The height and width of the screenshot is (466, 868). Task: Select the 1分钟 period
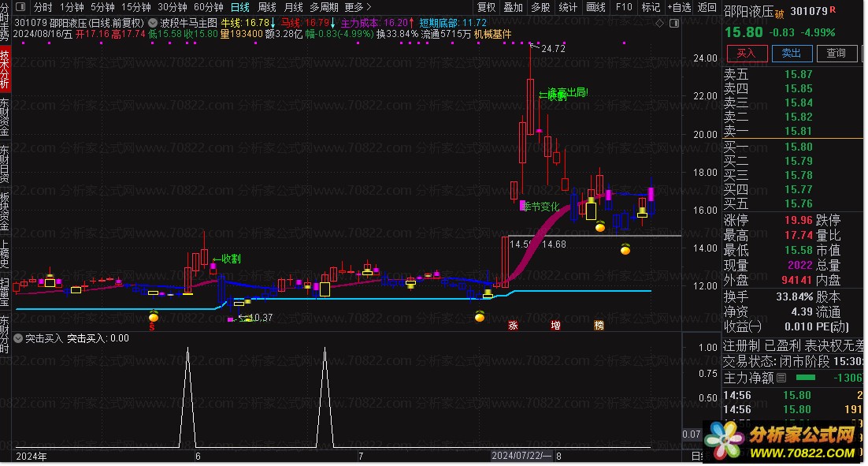click(72, 7)
